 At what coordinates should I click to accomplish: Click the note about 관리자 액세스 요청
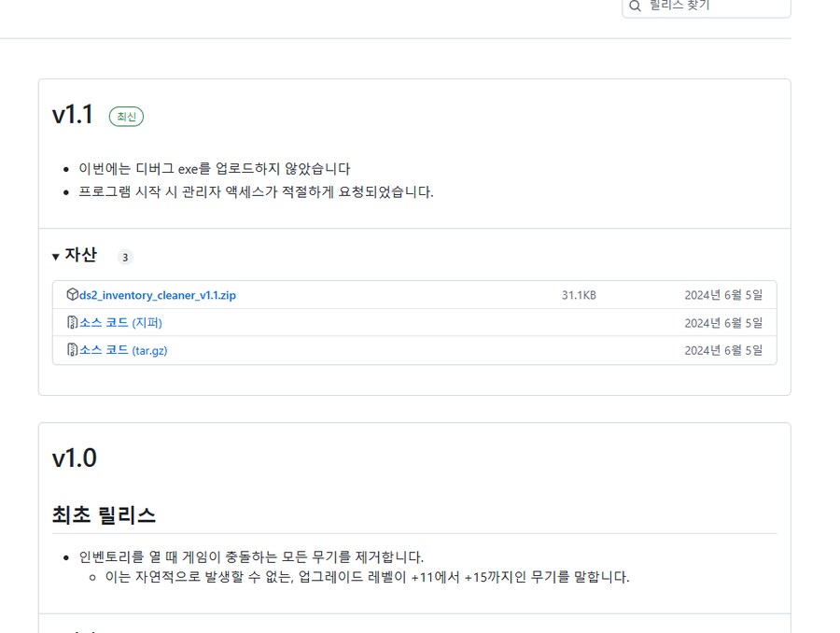[256, 192]
